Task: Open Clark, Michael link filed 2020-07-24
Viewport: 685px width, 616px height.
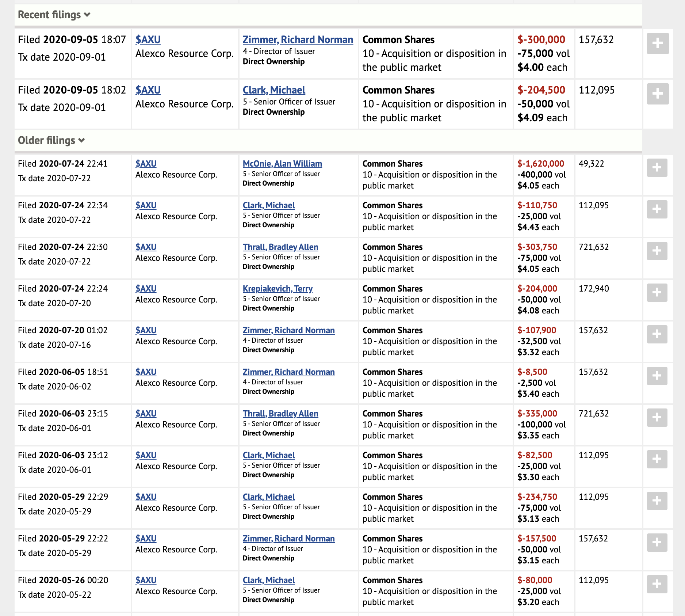Action: (x=269, y=205)
